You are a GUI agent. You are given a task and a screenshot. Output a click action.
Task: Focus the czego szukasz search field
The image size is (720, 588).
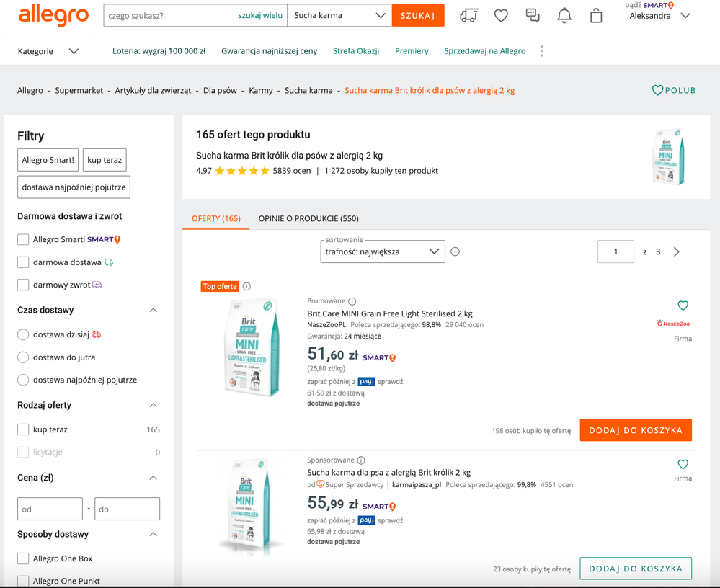pos(170,16)
